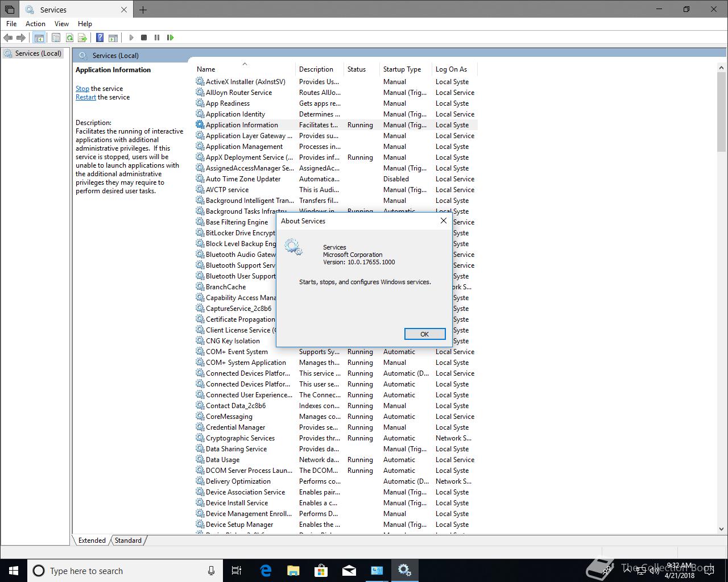Click OK in the About Services dialog
The image size is (728, 582).
[425, 334]
